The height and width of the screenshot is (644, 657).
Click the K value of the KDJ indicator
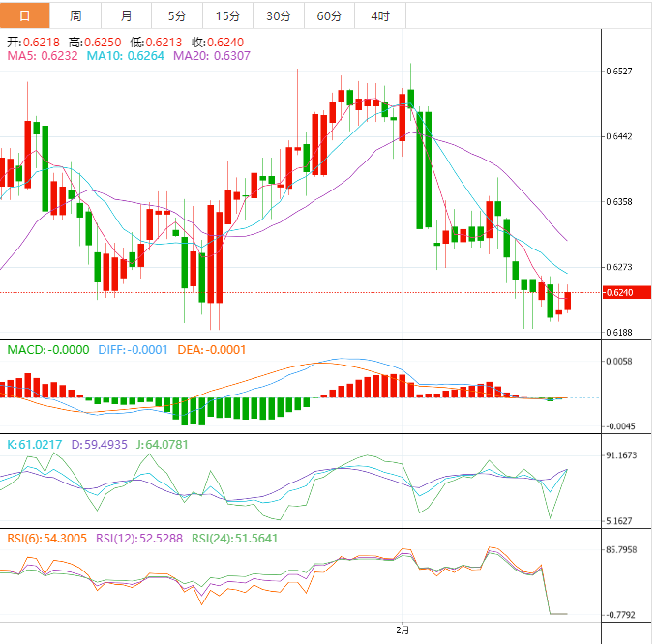(x=35, y=444)
